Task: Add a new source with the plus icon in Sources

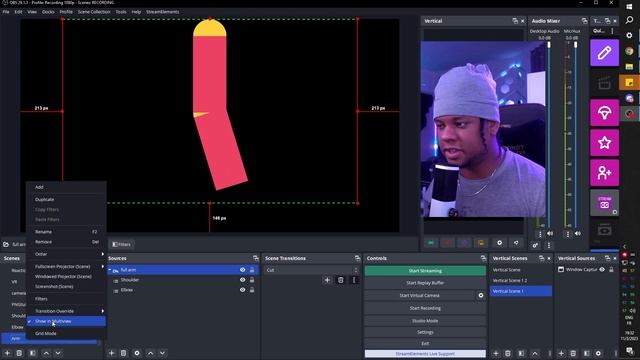Action: (x=111, y=353)
